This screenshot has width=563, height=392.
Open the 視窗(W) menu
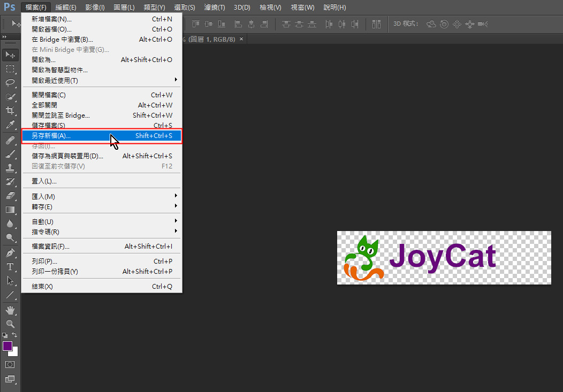tap(302, 7)
